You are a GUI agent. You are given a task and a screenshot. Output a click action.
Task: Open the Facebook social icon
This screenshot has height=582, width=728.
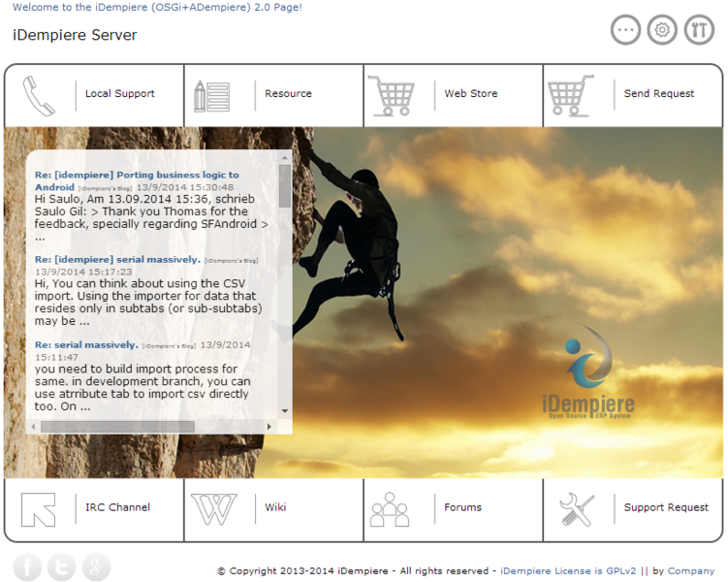coord(27,566)
